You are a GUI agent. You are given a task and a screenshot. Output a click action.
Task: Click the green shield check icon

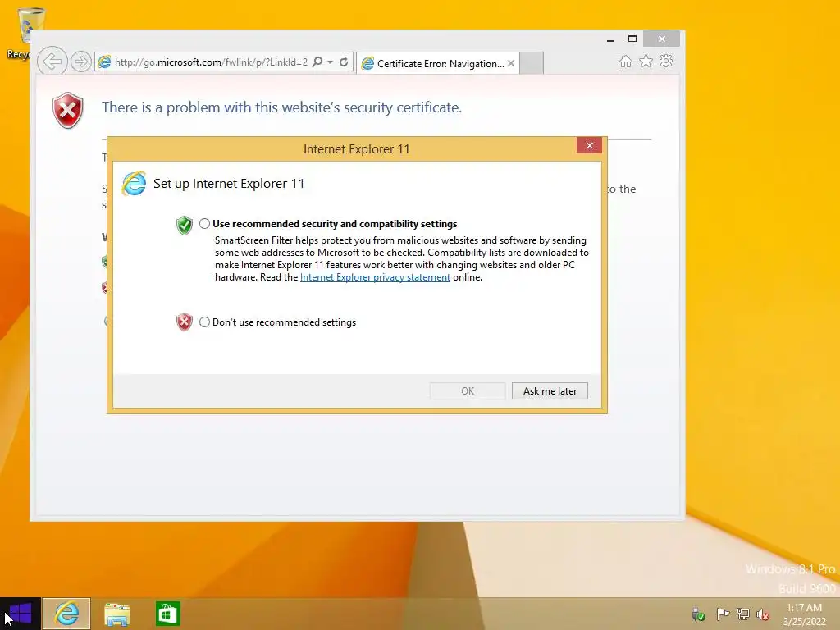(x=185, y=225)
